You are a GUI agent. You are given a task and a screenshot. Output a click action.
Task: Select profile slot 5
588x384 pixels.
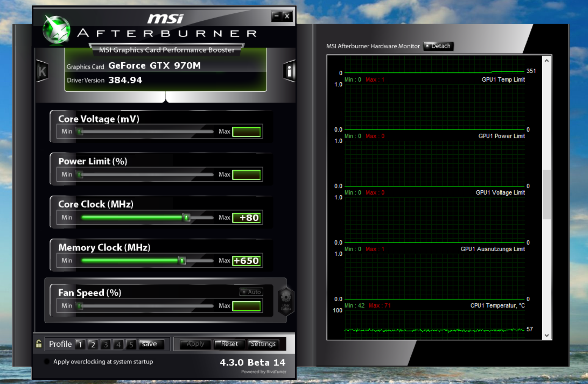[x=131, y=344]
